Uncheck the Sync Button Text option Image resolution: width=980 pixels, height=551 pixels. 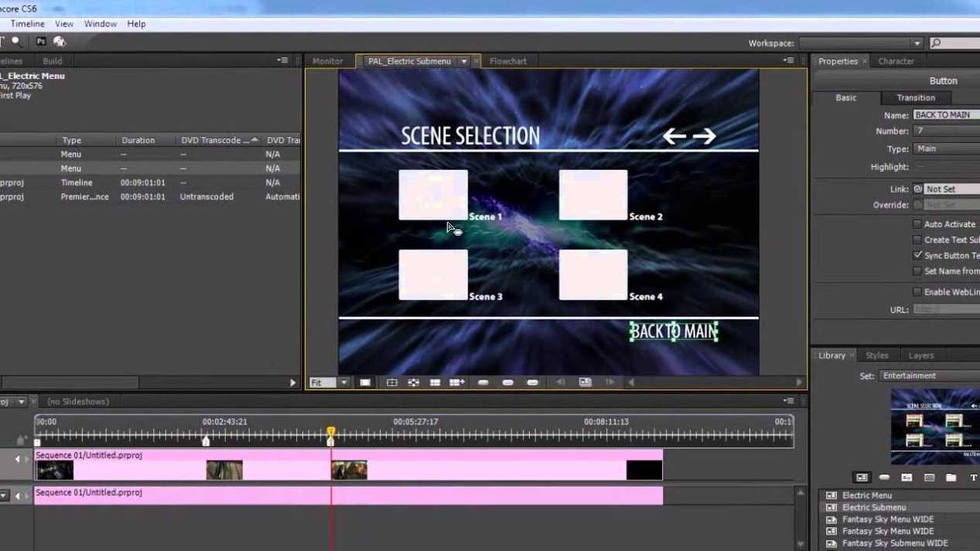[917, 255]
